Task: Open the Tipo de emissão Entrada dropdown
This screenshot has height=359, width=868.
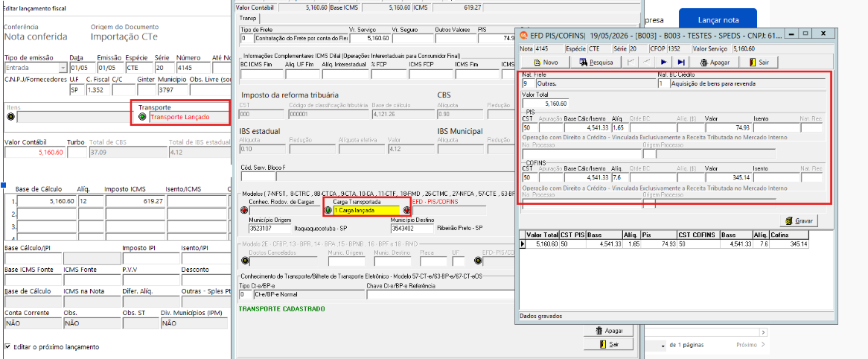Action: tap(62, 68)
